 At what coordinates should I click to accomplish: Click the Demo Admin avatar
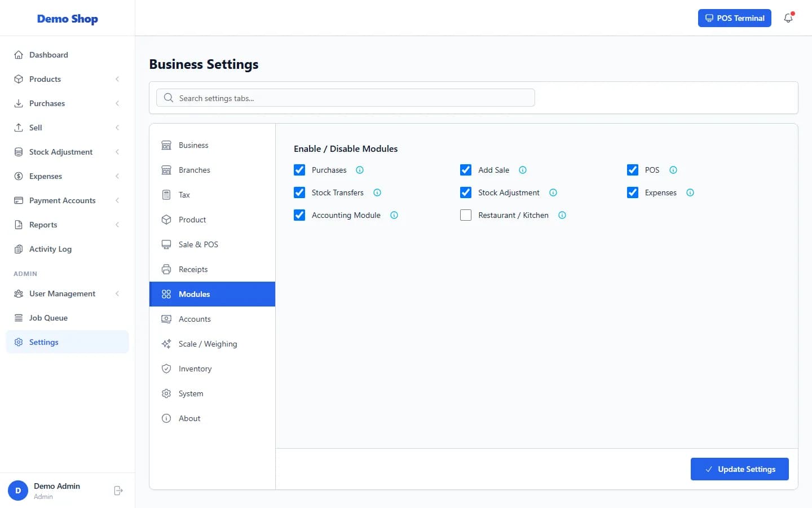[18, 491]
